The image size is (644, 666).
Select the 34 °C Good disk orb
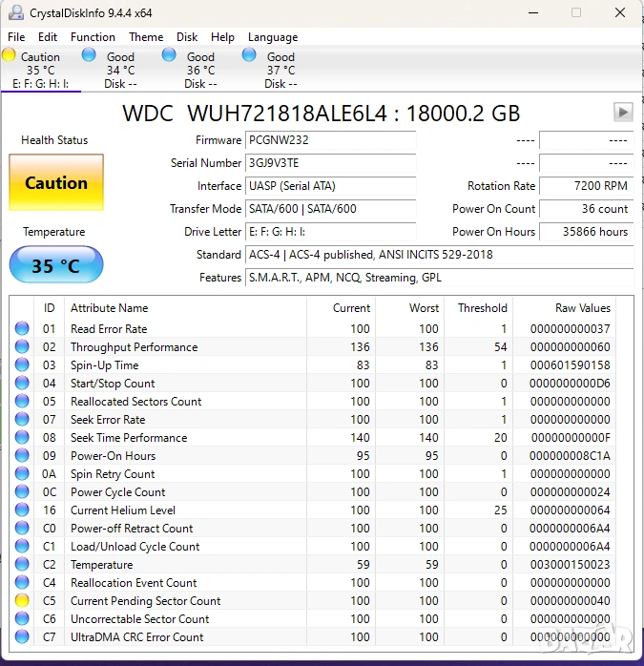(90, 56)
